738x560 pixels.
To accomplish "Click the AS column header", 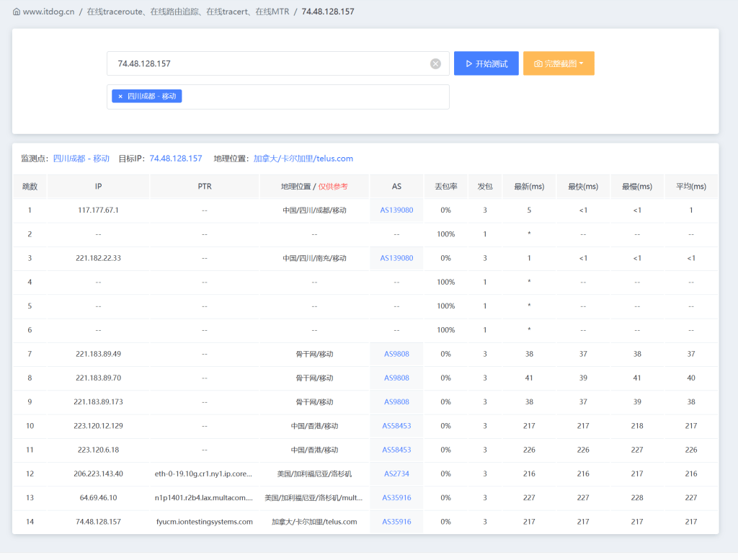I will click(397, 187).
